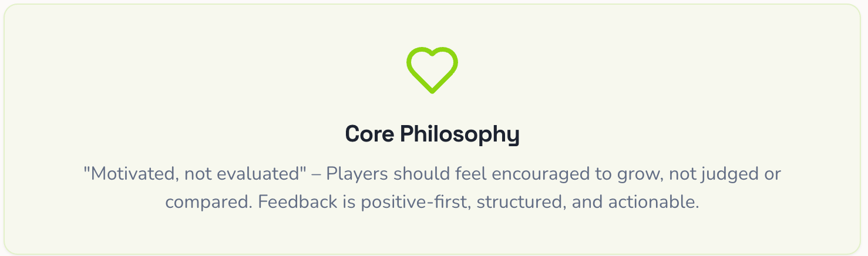Select the Core Philosophy heading
The width and height of the screenshot is (868, 256).
click(432, 134)
